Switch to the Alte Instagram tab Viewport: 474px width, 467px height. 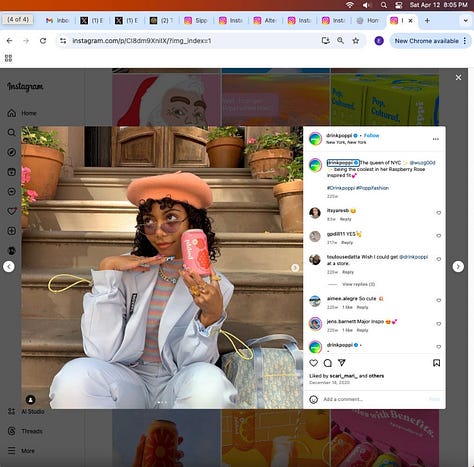pos(266,21)
